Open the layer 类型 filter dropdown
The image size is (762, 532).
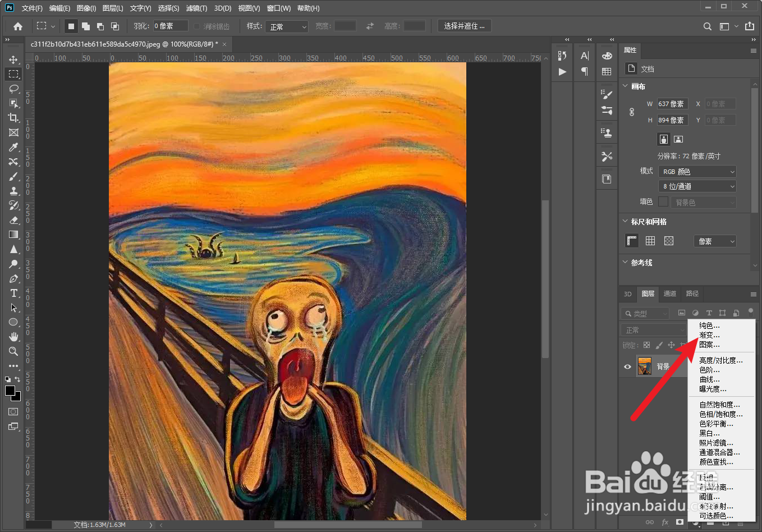click(645, 314)
